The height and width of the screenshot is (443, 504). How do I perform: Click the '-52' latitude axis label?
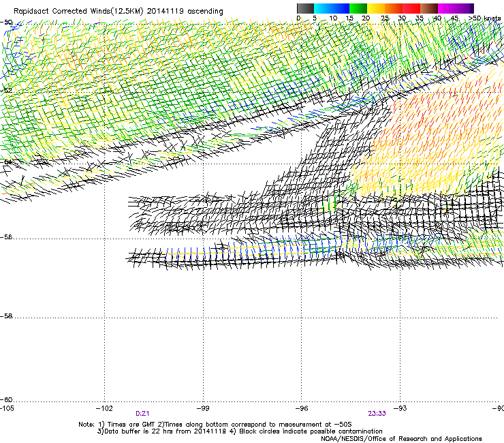(x=6, y=91)
